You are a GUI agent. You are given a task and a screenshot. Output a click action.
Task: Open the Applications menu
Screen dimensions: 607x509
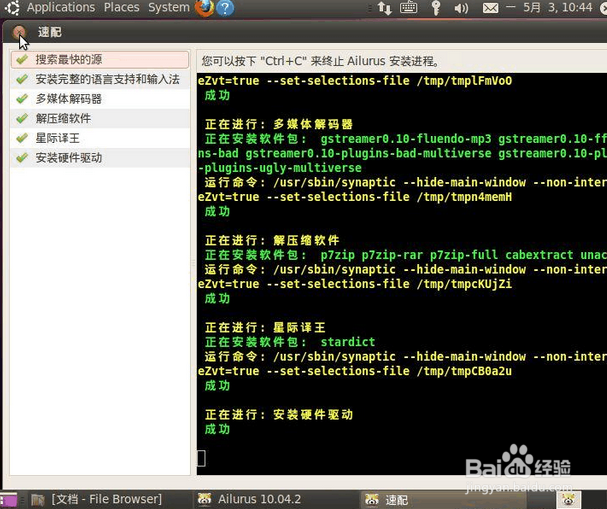pos(61,7)
